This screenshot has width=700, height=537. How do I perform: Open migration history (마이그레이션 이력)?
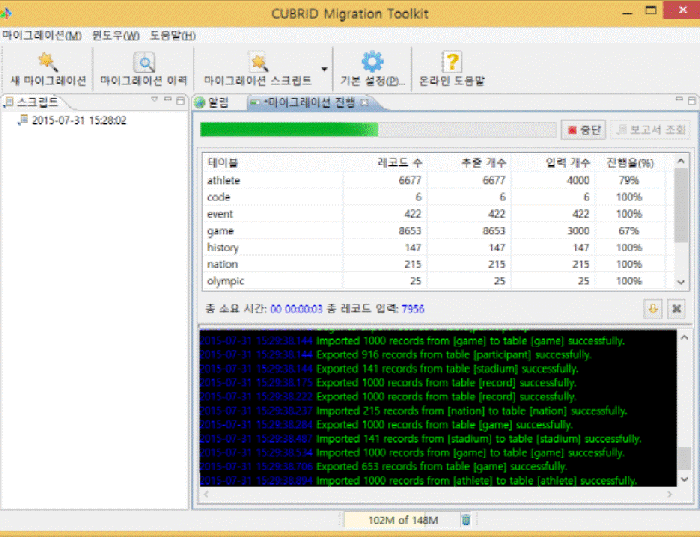[143, 68]
